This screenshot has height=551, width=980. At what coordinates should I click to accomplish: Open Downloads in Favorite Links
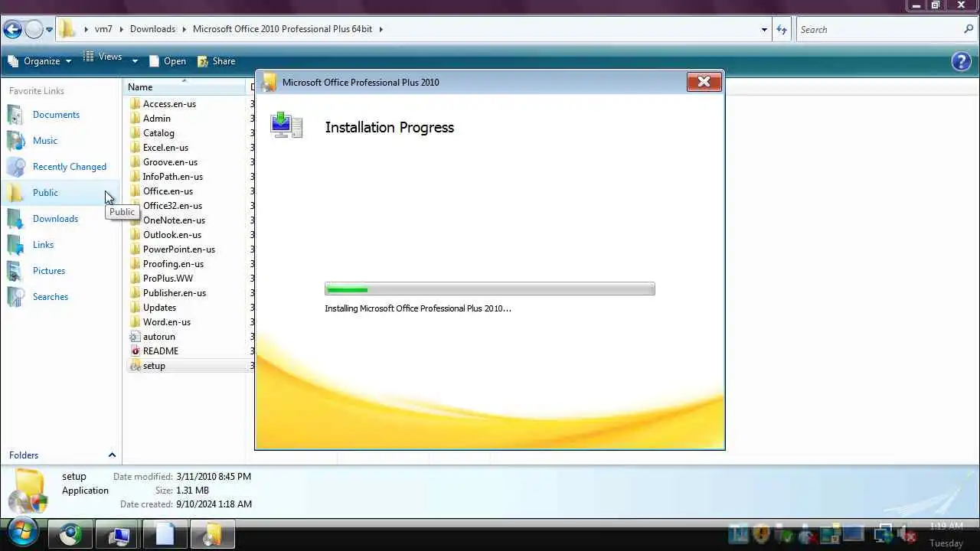point(55,219)
